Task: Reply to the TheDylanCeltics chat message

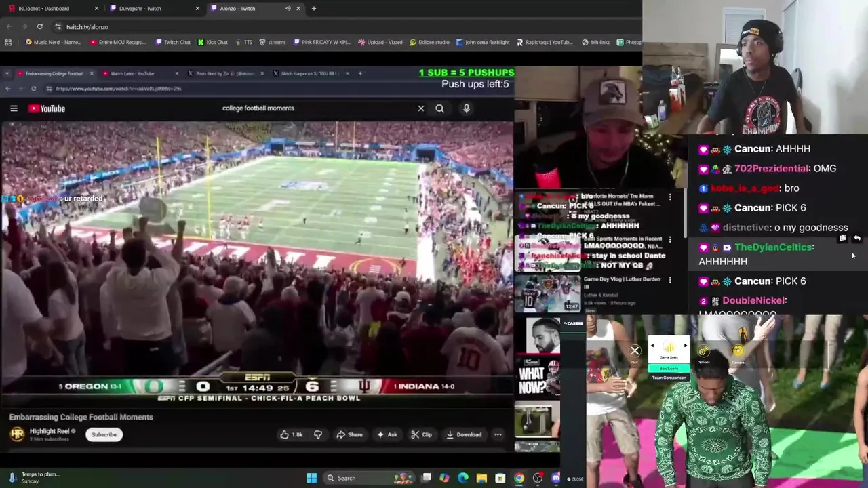Action: coord(857,239)
